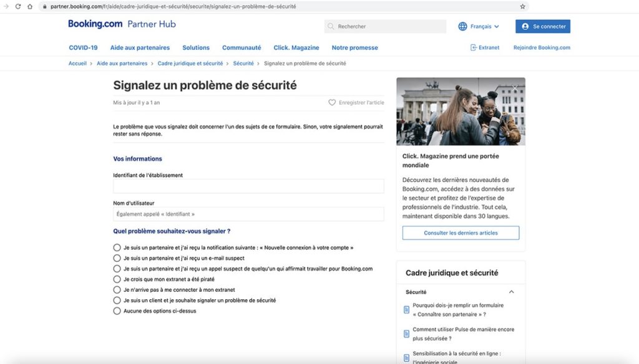Viewport: 639px width, 364px height.
Task: Click 'Cadre juridique et sécurité' sidebar heading
Action: 452,273
